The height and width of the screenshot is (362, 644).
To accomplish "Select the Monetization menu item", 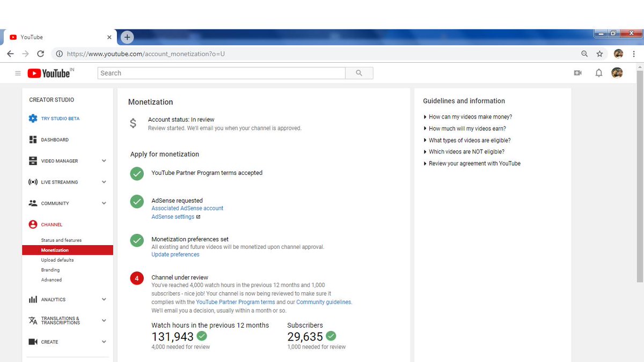I will pos(68,250).
